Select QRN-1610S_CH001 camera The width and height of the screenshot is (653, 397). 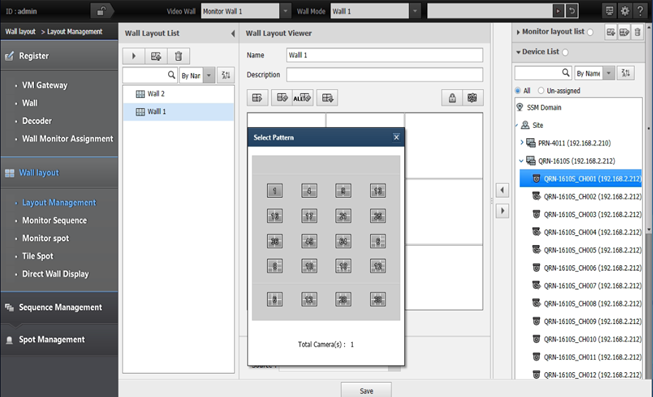click(x=581, y=178)
